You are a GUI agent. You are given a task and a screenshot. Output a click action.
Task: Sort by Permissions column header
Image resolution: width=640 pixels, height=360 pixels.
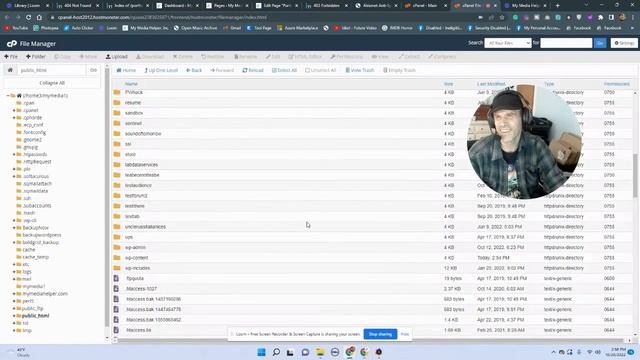616,84
